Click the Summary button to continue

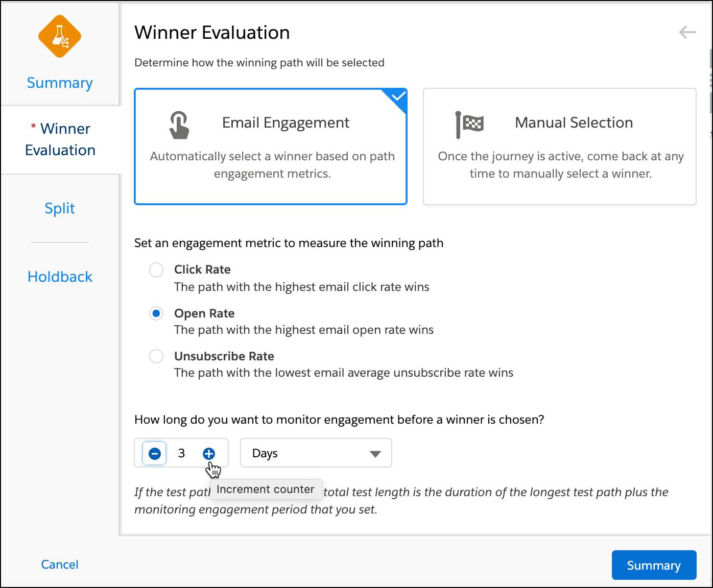click(654, 565)
